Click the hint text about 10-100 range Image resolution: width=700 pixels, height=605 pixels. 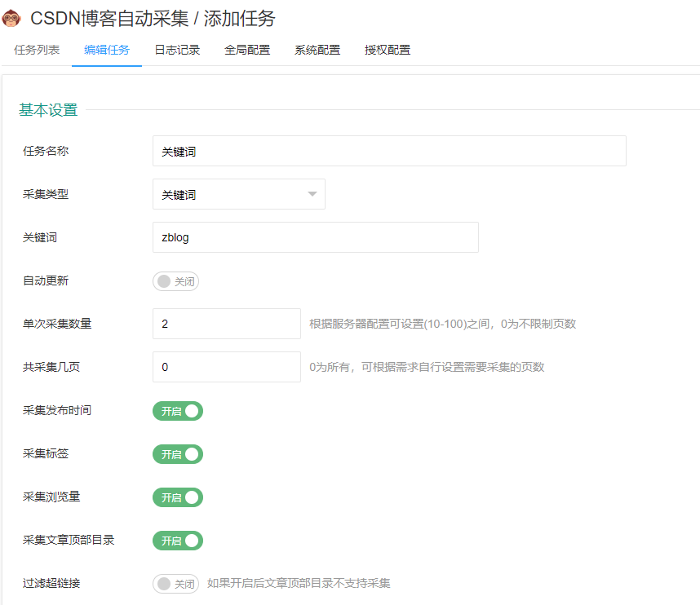(x=442, y=324)
